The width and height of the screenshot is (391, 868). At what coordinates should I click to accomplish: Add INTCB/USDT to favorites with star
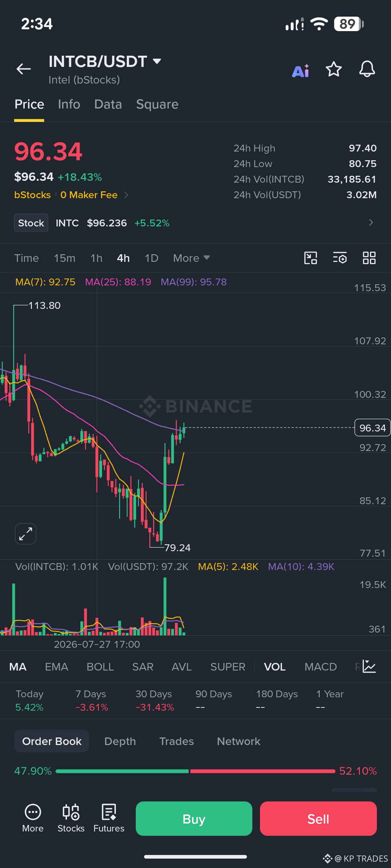pos(334,69)
